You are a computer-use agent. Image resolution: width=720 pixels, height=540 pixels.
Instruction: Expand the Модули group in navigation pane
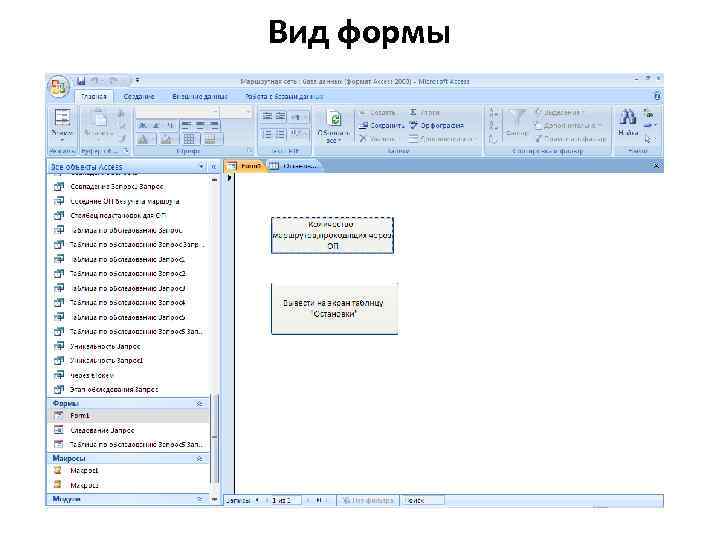pos(199,499)
